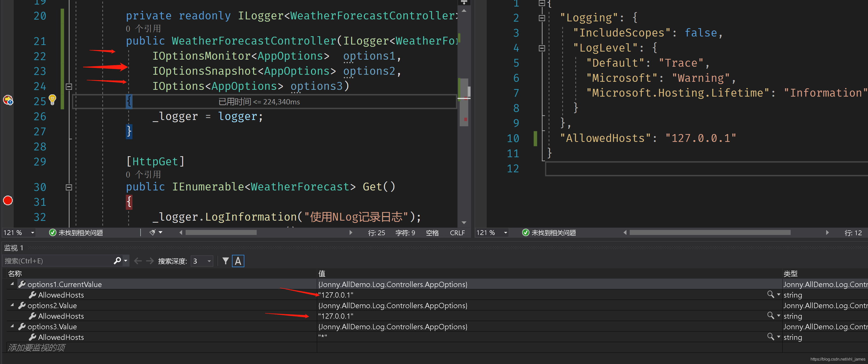868x364 pixels.
Task: Click the previous search result arrow
Action: click(x=138, y=261)
